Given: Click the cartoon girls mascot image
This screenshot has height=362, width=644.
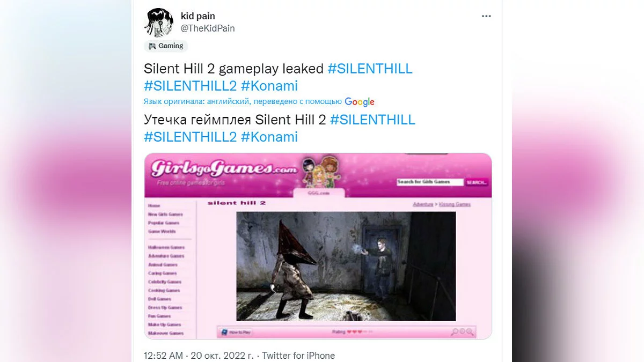Looking at the screenshot, I should pos(318,172).
